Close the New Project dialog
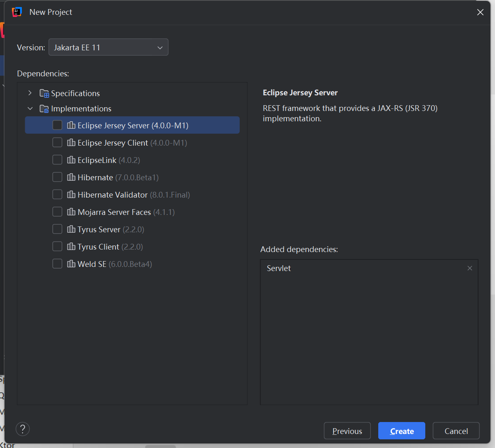This screenshot has height=448, width=495. [x=480, y=12]
